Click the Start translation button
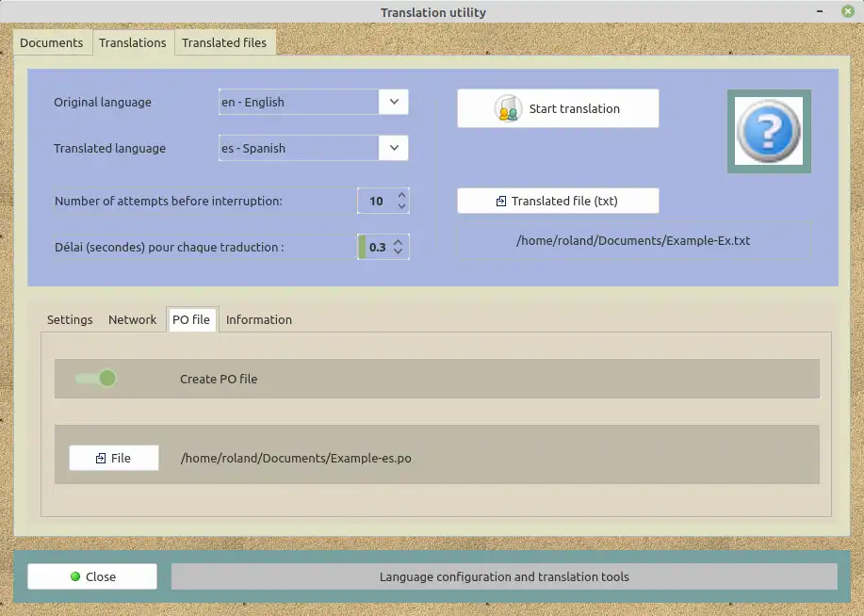Viewport: 864px width, 616px height. pyautogui.click(x=558, y=108)
